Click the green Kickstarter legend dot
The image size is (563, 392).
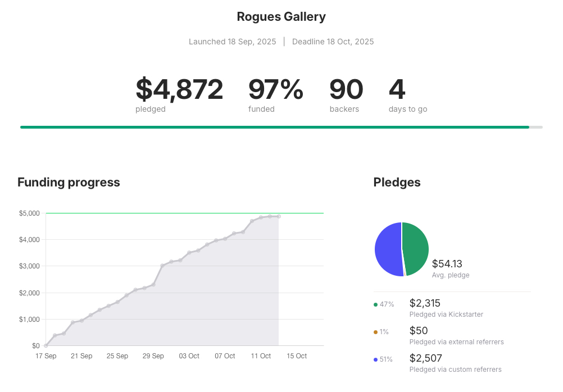coord(375,304)
